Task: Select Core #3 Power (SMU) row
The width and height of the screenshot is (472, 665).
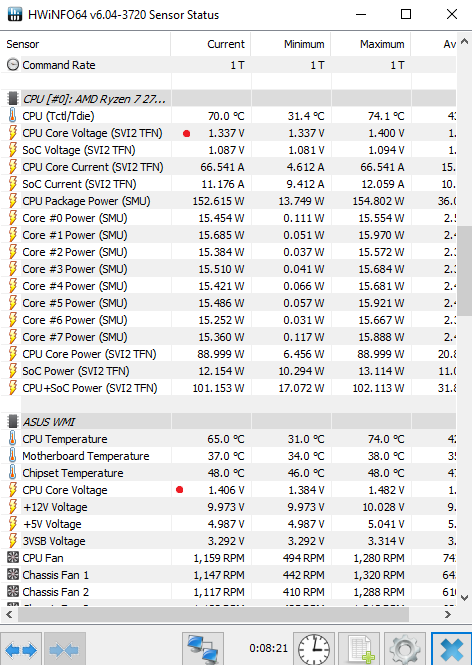Action: coord(228,269)
